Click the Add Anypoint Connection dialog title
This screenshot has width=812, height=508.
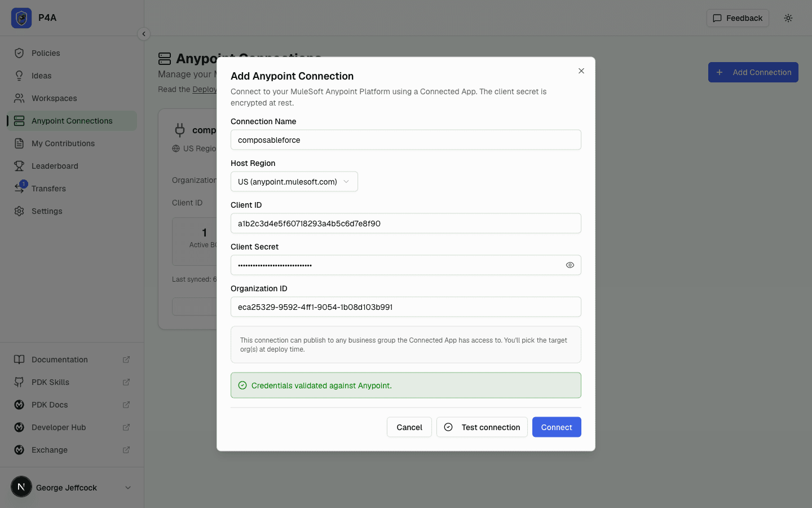[x=292, y=76]
